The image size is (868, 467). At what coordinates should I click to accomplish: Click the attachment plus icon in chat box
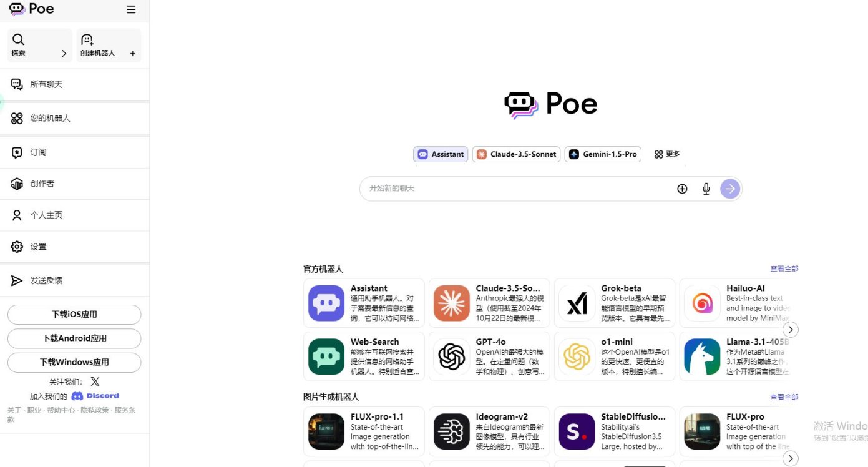pos(682,188)
